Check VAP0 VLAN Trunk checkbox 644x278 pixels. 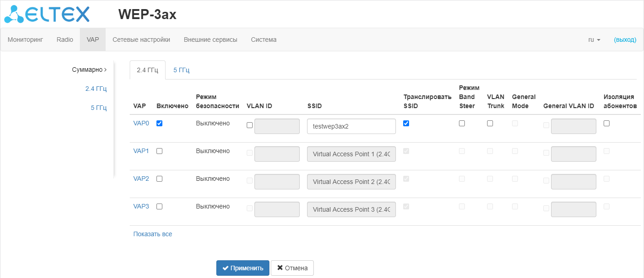pyautogui.click(x=490, y=123)
